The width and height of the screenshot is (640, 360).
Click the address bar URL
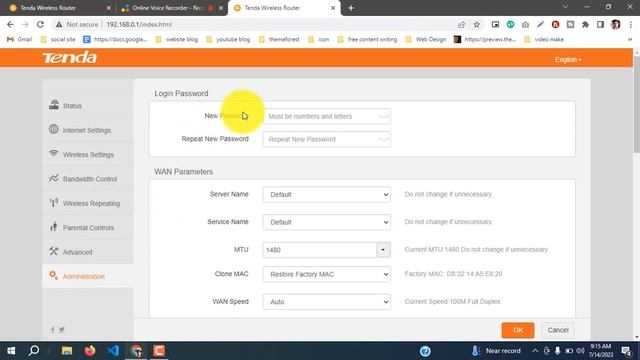pyautogui.click(x=139, y=24)
